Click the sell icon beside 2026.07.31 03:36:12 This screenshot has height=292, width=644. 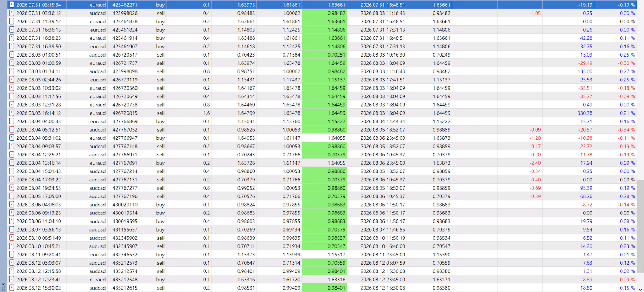pyautogui.click(x=11, y=13)
